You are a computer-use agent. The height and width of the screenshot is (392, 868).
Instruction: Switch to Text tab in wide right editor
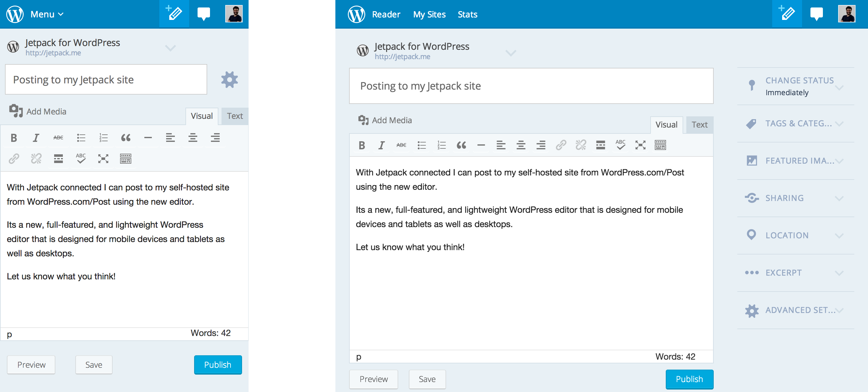coord(699,125)
